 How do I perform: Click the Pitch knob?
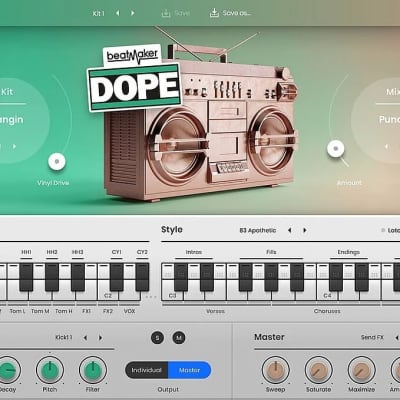tap(50, 370)
